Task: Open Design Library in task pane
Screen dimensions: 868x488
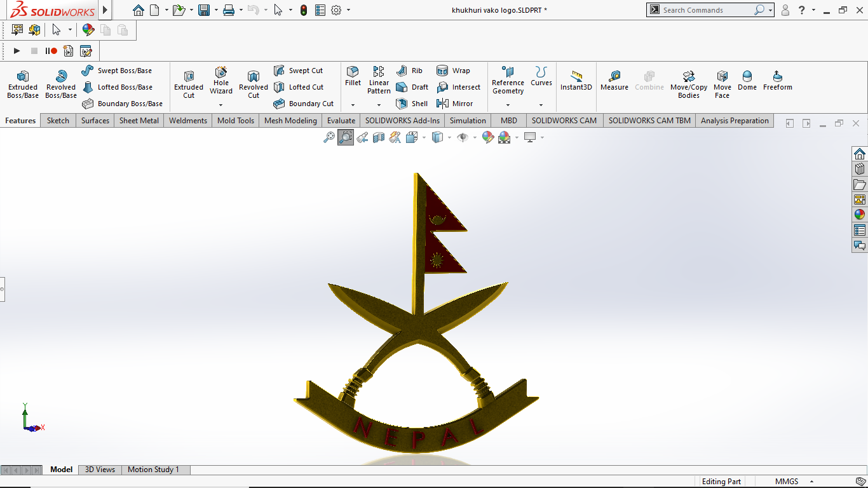Action: [x=860, y=169]
